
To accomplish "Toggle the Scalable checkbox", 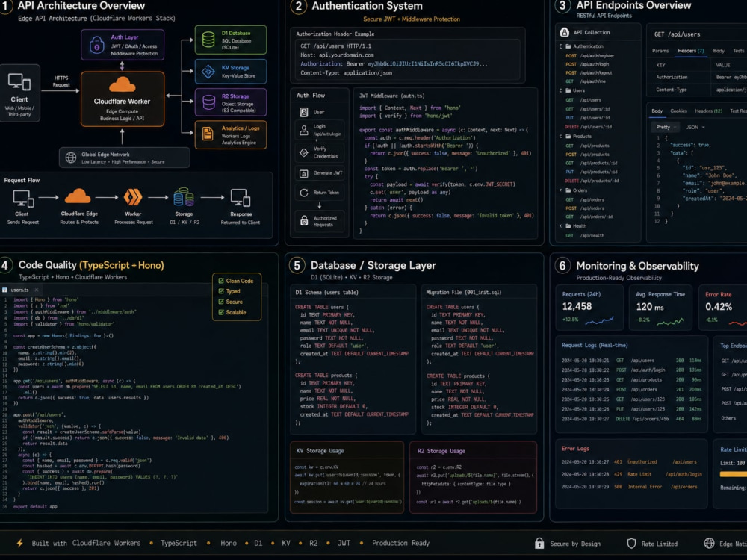I will (221, 312).
